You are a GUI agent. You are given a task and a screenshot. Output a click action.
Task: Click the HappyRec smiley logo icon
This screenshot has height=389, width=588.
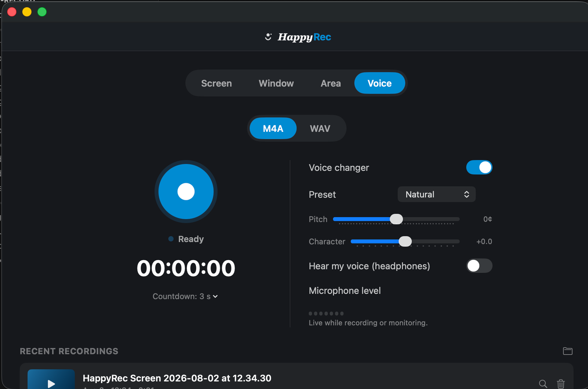[x=268, y=37]
